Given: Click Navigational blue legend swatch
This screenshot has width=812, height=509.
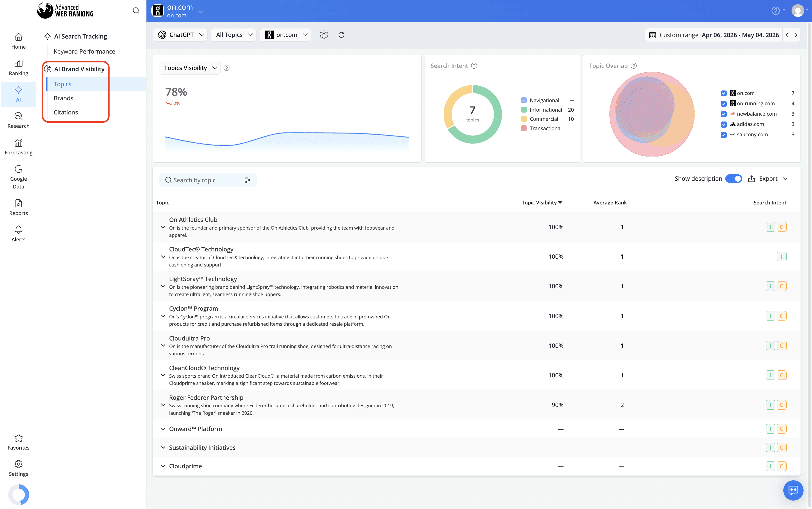Looking at the screenshot, I should 524,100.
